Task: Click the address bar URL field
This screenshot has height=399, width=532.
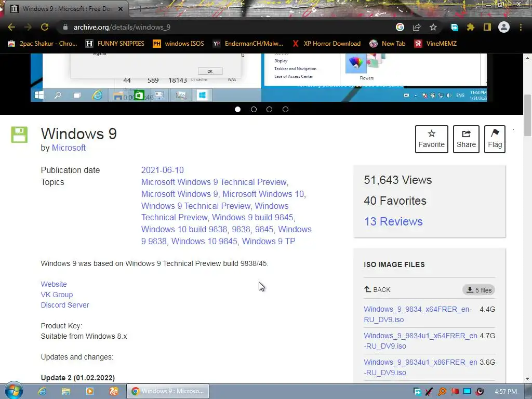Action: [224, 27]
